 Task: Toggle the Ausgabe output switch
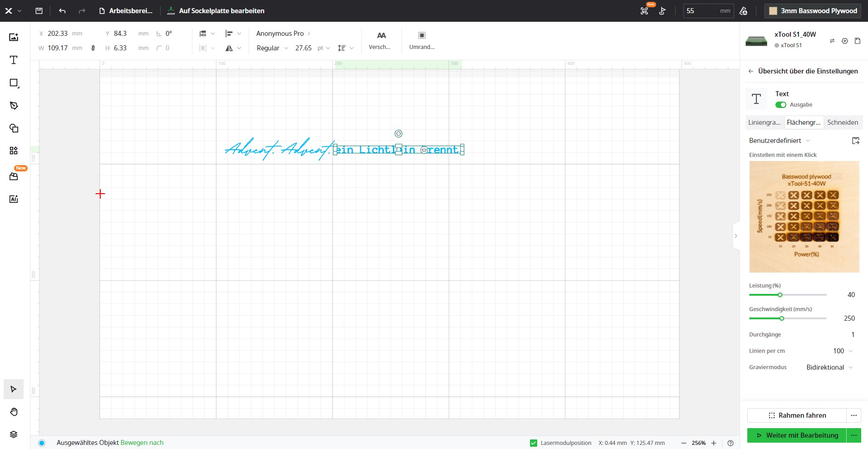780,105
